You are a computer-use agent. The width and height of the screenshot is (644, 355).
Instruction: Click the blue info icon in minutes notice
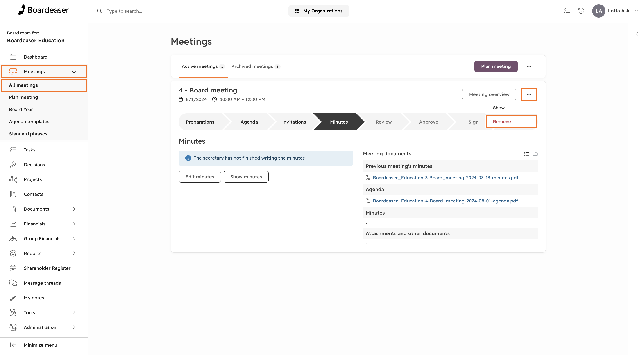(188, 158)
